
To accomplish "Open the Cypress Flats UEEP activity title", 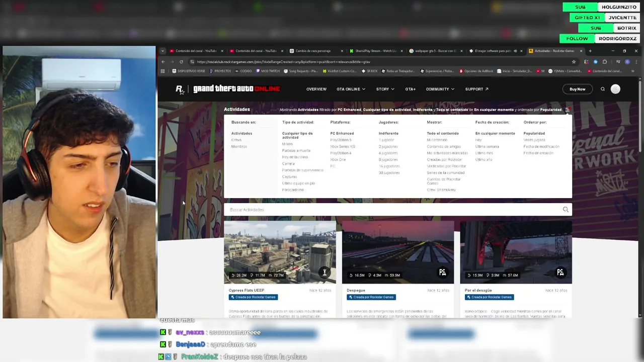I will coord(246,290).
